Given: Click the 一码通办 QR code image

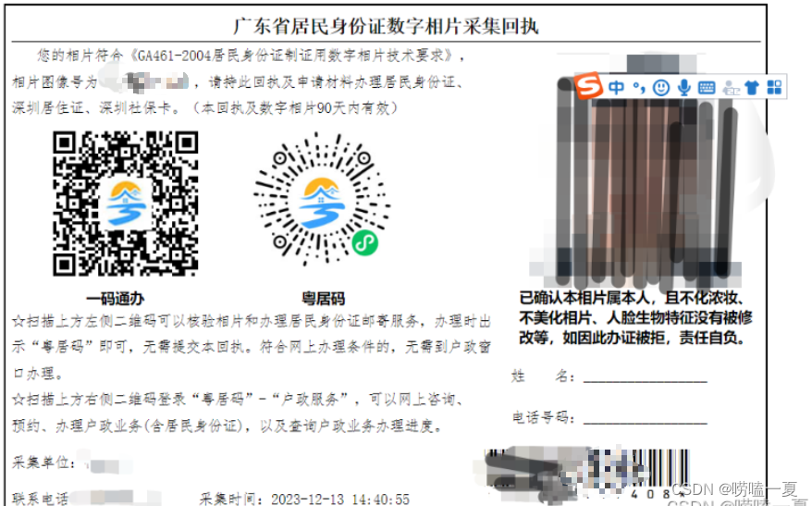Looking at the screenshot, I should tap(126, 203).
